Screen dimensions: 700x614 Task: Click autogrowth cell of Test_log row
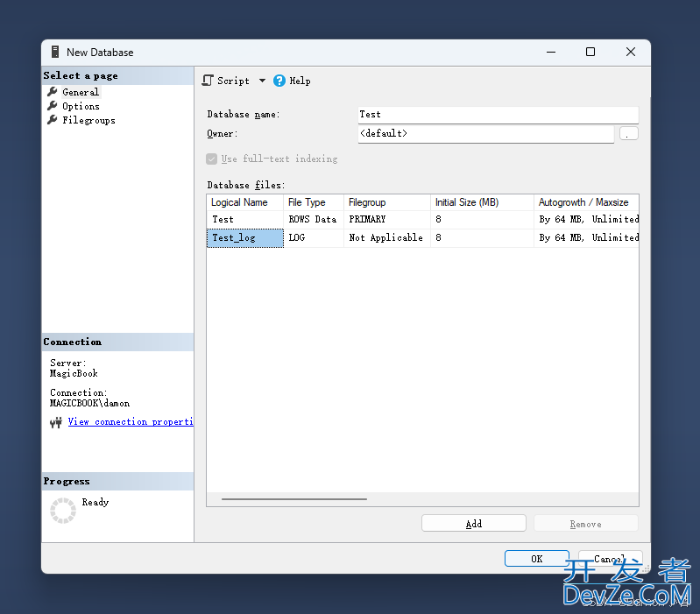point(586,238)
